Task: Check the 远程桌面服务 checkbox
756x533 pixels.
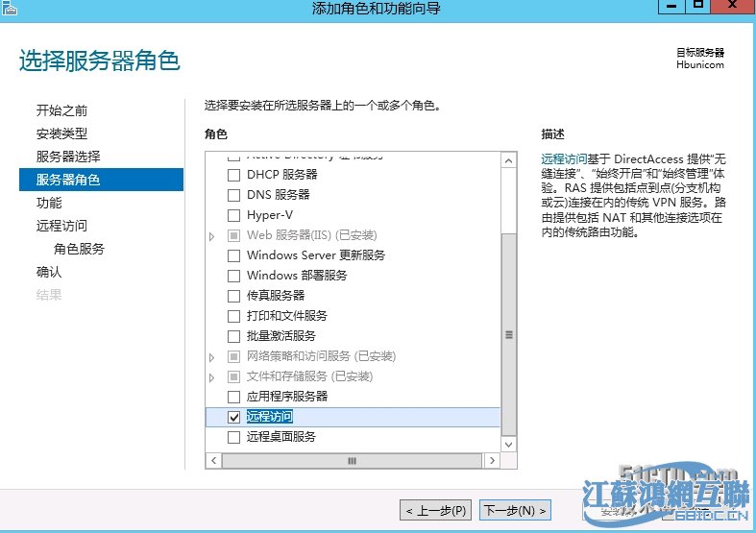Action: pyautogui.click(x=233, y=437)
